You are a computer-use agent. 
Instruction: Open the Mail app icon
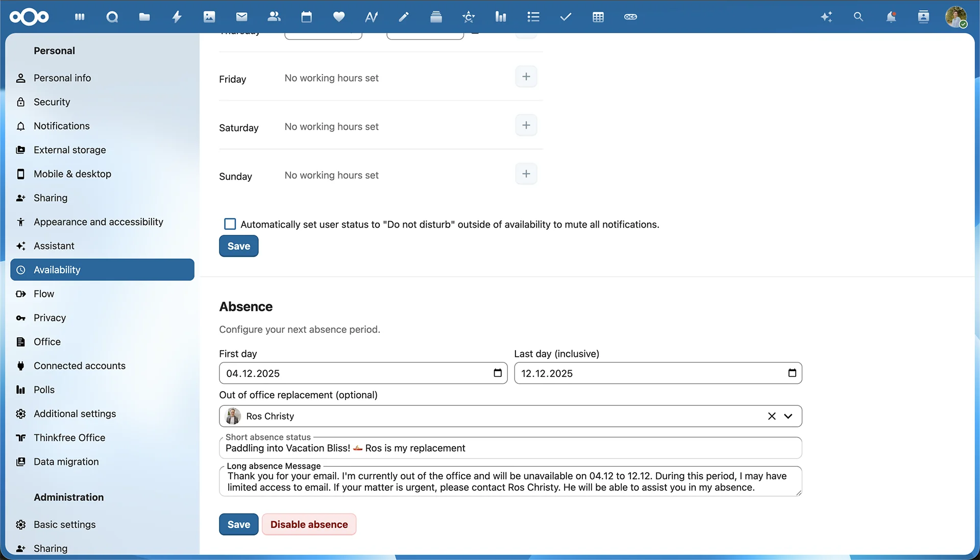click(241, 17)
